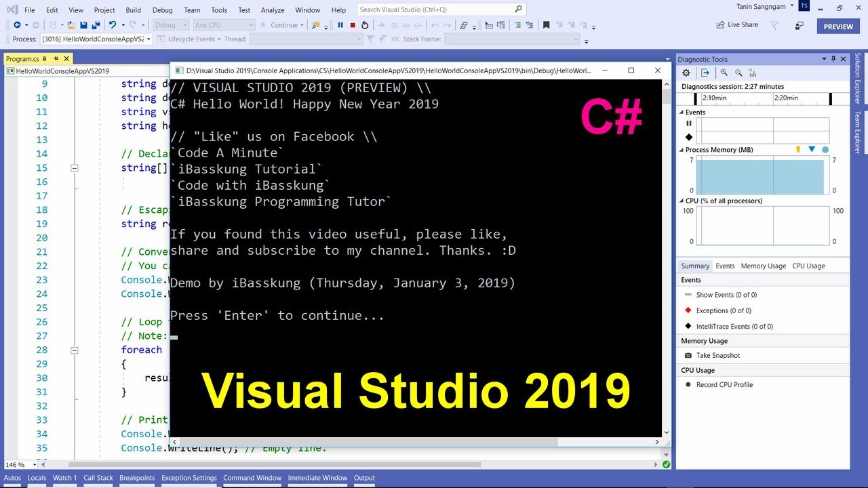
Task: Click the Undo arrow icon
Action: pos(113,25)
